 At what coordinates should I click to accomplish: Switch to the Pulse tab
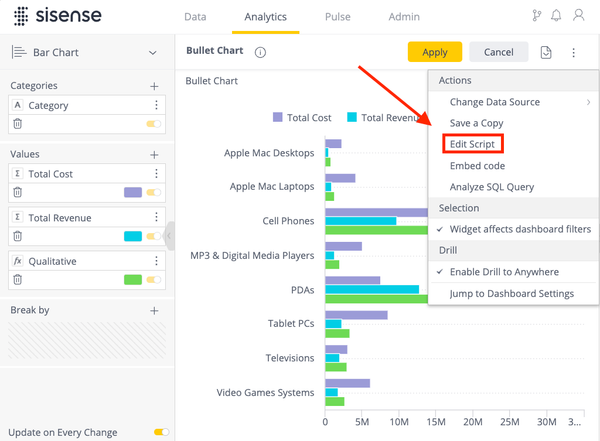click(x=338, y=17)
